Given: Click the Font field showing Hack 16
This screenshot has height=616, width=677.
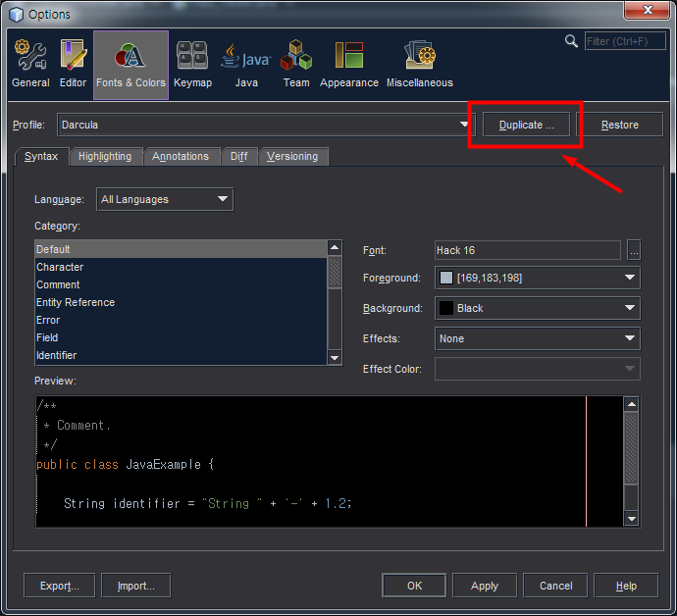Looking at the screenshot, I should tap(528, 250).
